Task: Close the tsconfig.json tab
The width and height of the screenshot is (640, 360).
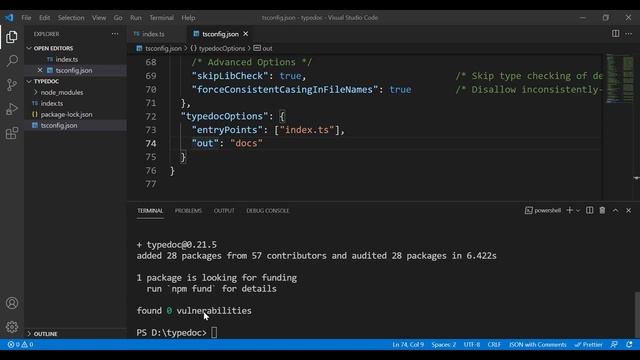Action: [x=246, y=34]
